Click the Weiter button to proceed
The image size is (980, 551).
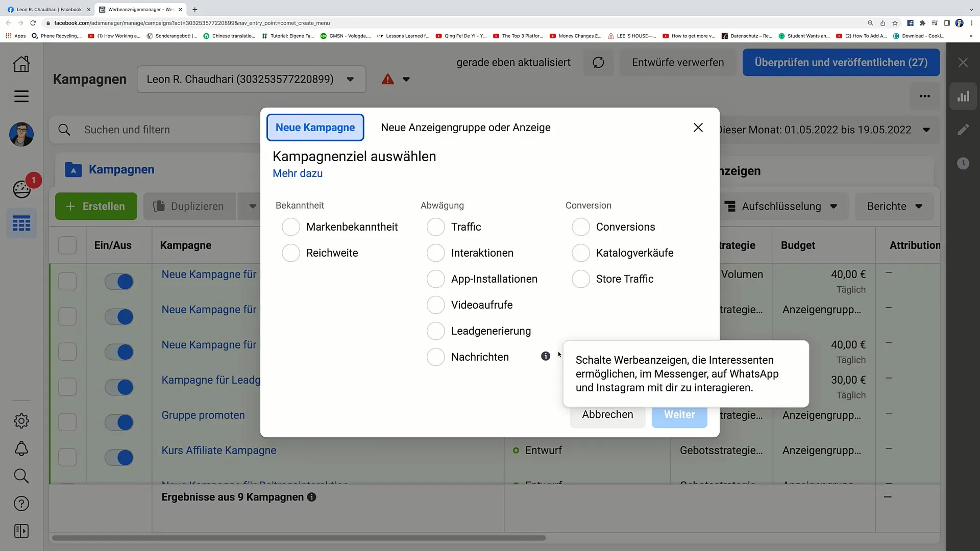point(679,414)
